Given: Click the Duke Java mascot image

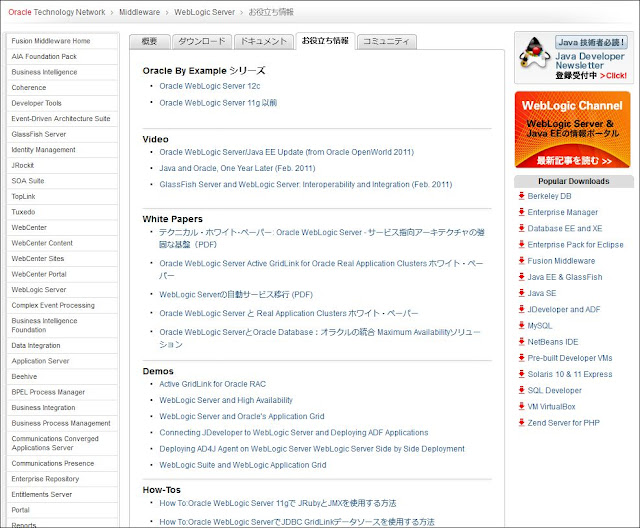Looking at the screenshot, I should (x=535, y=52).
